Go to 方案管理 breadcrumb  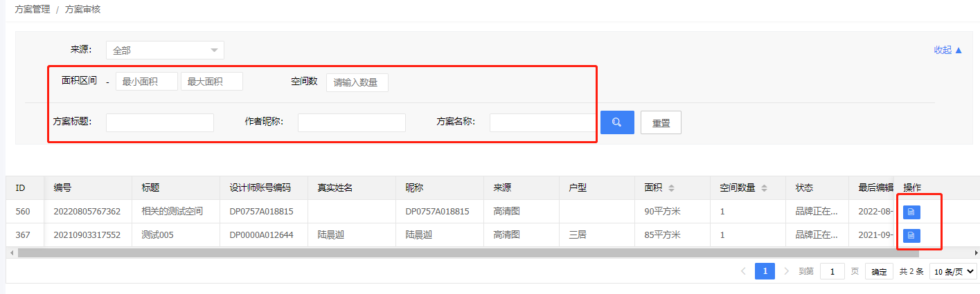pyautogui.click(x=33, y=10)
